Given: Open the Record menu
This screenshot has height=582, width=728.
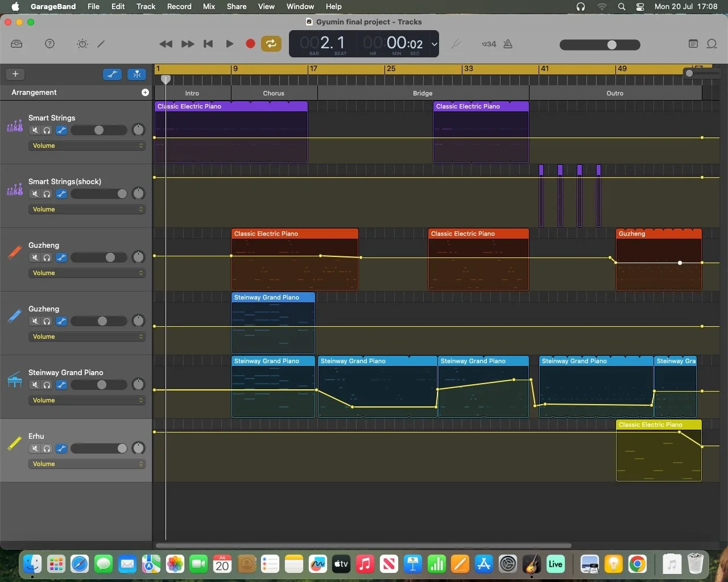Looking at the screenshot, I should point(179,6).
